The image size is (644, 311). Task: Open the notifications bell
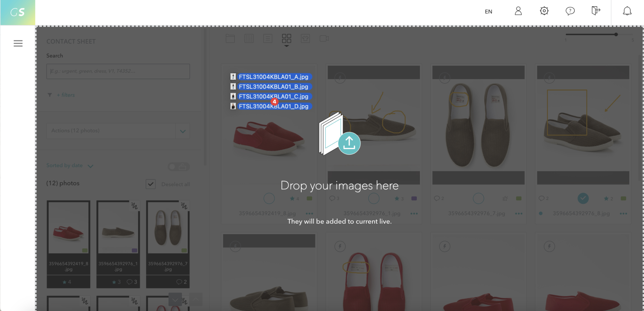click(627, 11)
